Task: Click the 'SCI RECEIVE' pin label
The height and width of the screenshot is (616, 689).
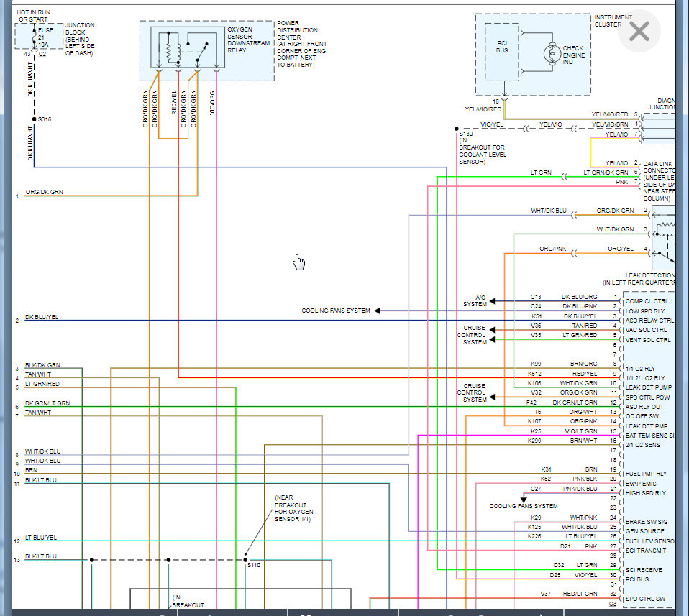Action: coord(644,570)
